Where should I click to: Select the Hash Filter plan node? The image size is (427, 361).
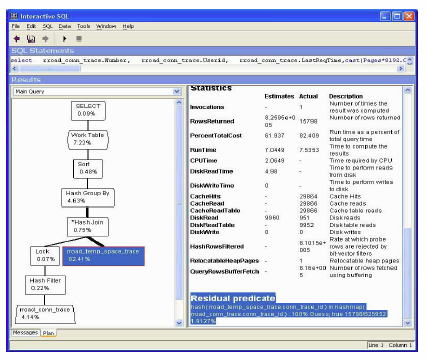[45, 284]
